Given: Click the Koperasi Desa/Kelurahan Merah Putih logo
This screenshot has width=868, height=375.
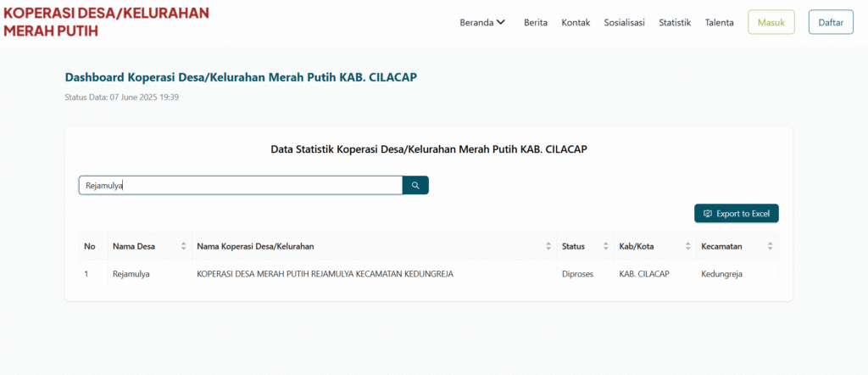Looking at the screenshot, I should click(x=106, y=22).
